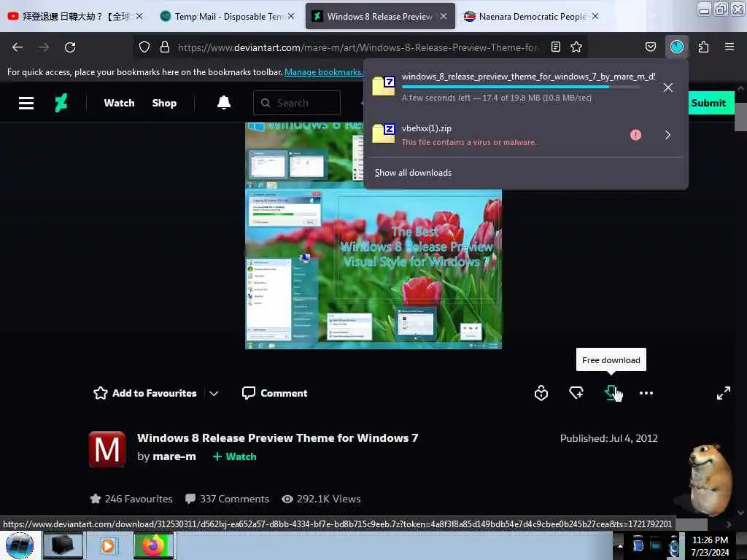Image resolution: width=747 pixels, height=560 pixels.
Task: Save page to Pocket
Action: tap(650, 47)
